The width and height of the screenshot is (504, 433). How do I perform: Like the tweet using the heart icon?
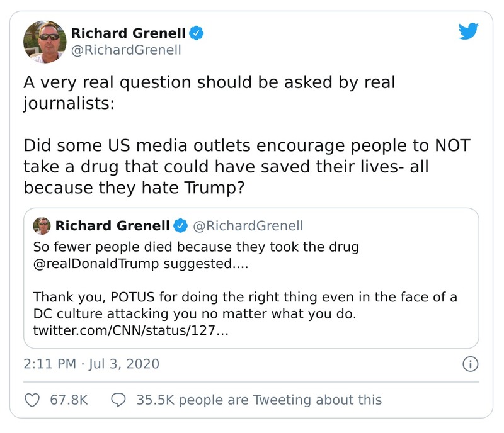click(x=31, y=399)
